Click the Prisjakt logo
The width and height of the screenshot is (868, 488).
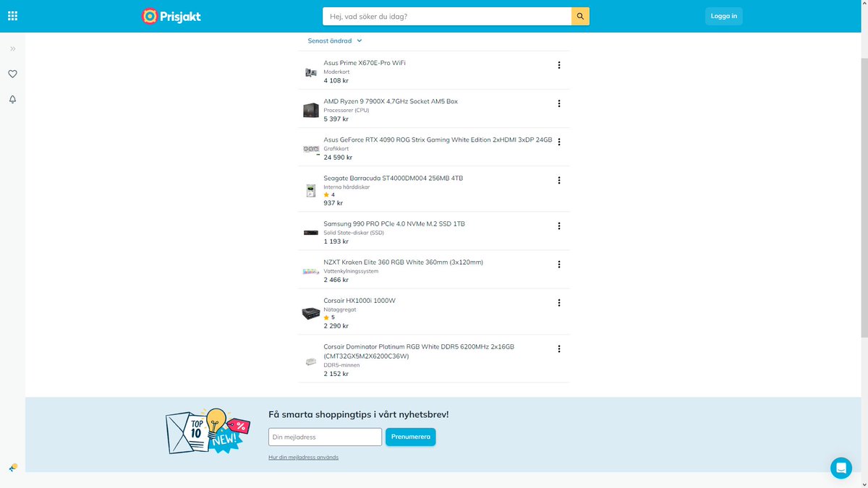(171, 16)
